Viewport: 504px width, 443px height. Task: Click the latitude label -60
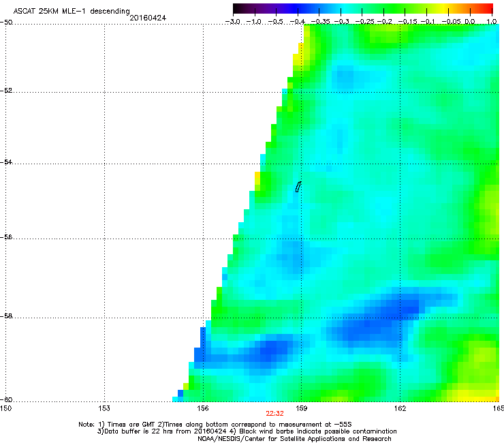coord(6,400)
